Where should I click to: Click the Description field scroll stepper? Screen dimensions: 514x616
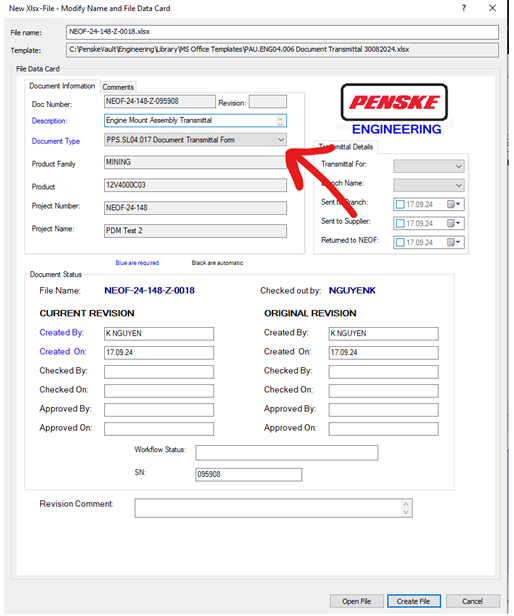tap(280, 121)
